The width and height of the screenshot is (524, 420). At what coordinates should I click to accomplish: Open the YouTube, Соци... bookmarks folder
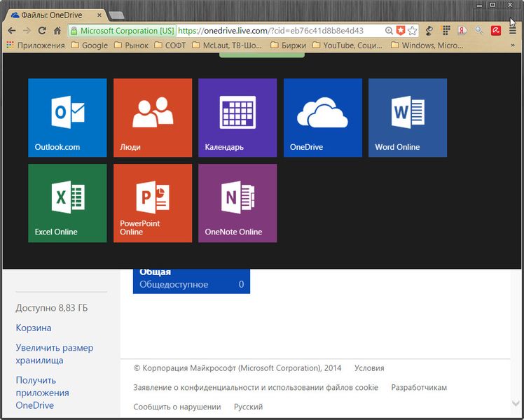point(347,45)
